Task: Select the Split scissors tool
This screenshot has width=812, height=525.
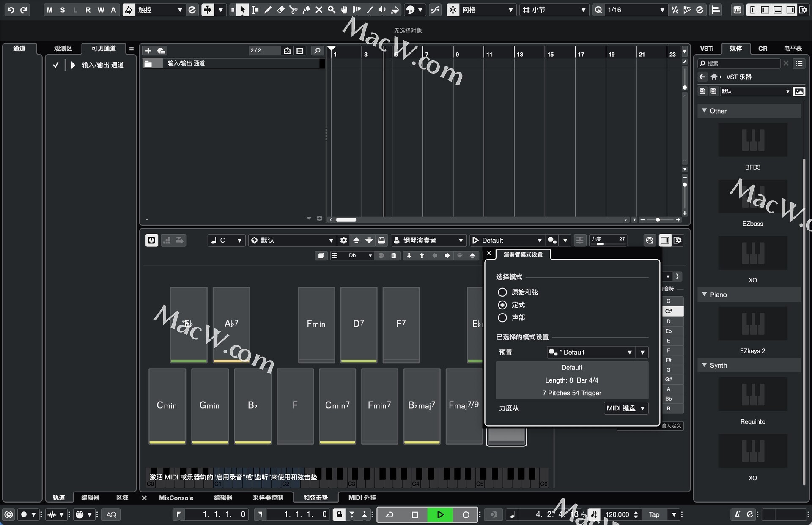Action: pos(294,10)
